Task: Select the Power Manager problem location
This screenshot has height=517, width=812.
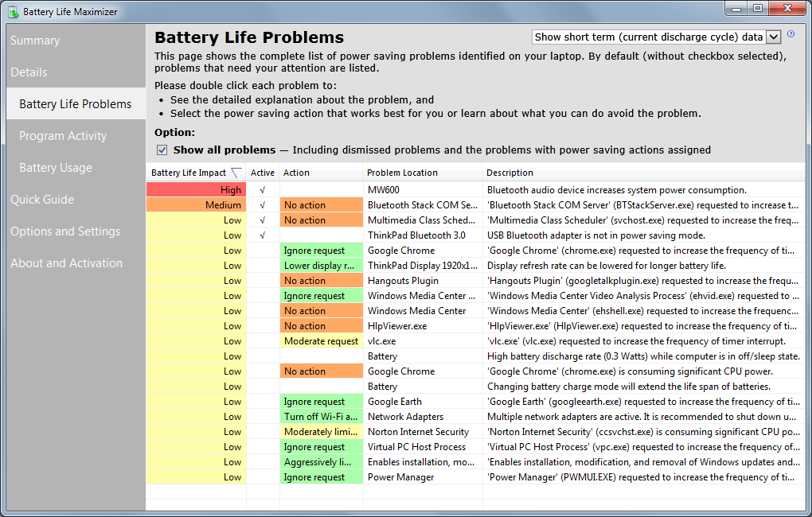Action: [x=400, y=477]
